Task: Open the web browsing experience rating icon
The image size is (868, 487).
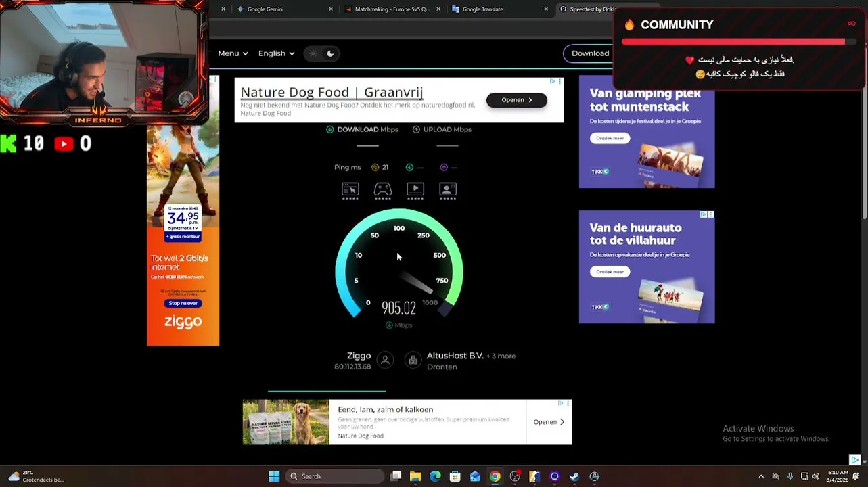Action: point(350,189)
